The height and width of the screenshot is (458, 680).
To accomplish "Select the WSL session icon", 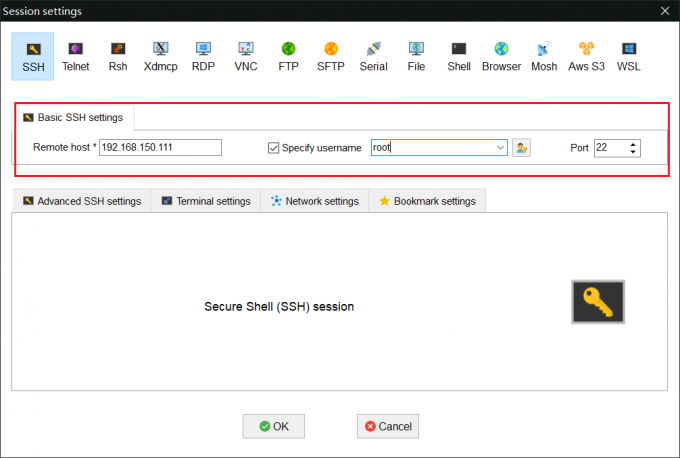I will (x=628, y=56).
